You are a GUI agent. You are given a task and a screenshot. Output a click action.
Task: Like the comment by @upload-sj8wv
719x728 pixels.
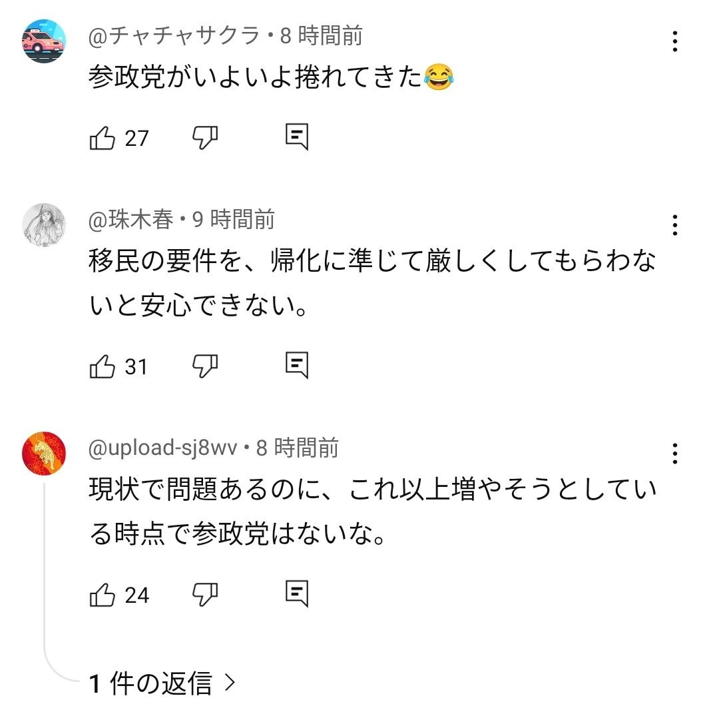coord(103,594)
